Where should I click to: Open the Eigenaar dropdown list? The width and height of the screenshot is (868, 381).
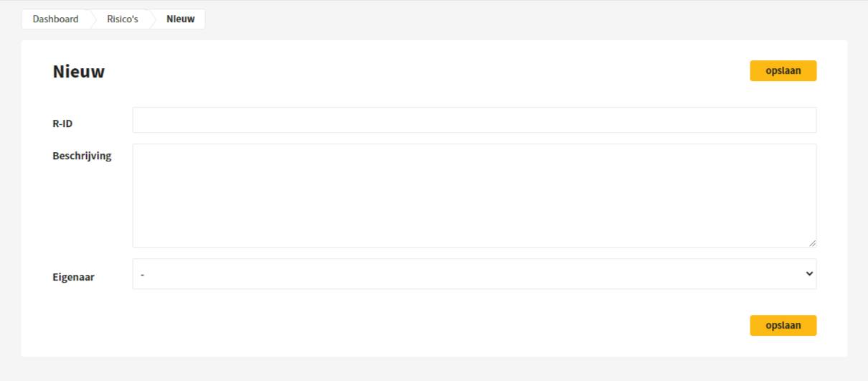[474, 274]
